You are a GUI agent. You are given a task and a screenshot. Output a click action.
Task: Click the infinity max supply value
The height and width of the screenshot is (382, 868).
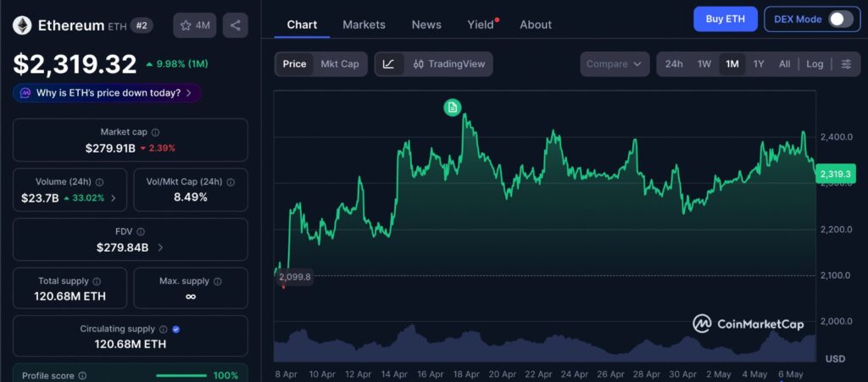pos(191,296)
